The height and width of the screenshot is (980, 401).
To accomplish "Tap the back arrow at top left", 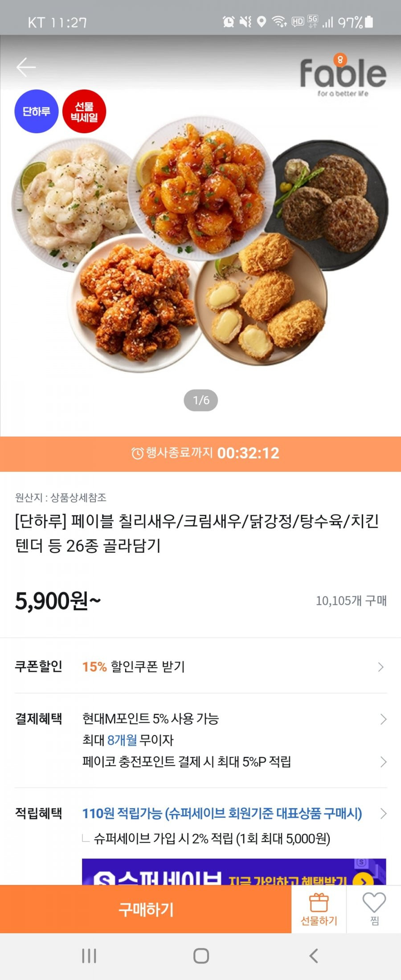I will [x=26, y=67].
